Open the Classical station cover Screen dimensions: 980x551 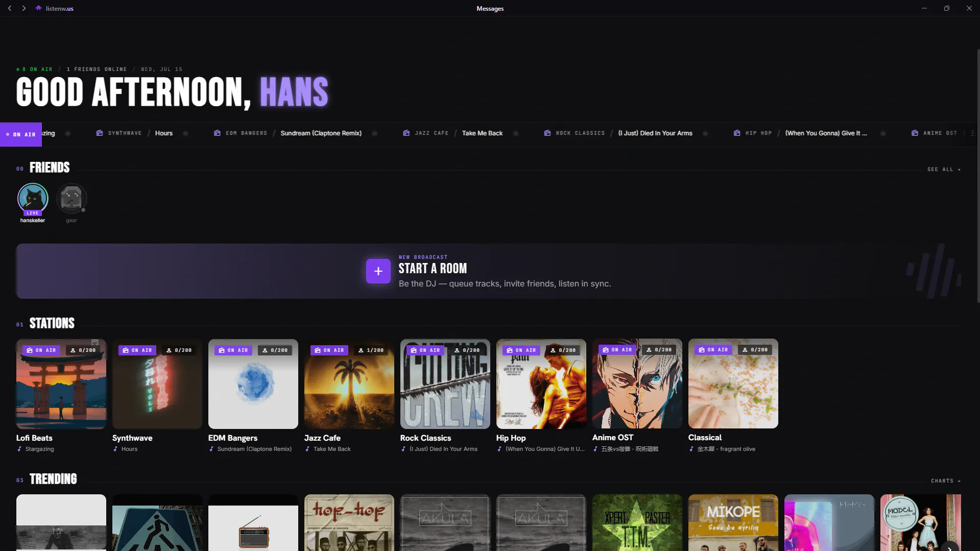(733, 384)
